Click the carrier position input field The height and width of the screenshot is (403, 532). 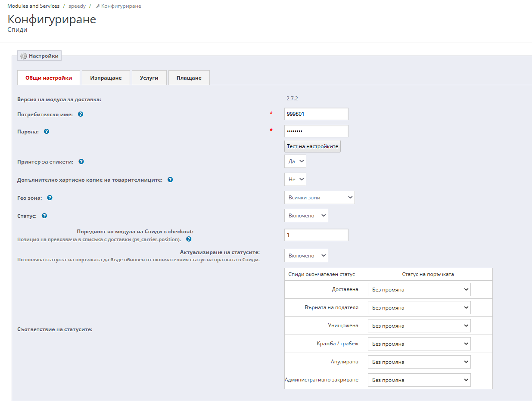point(316,235)
